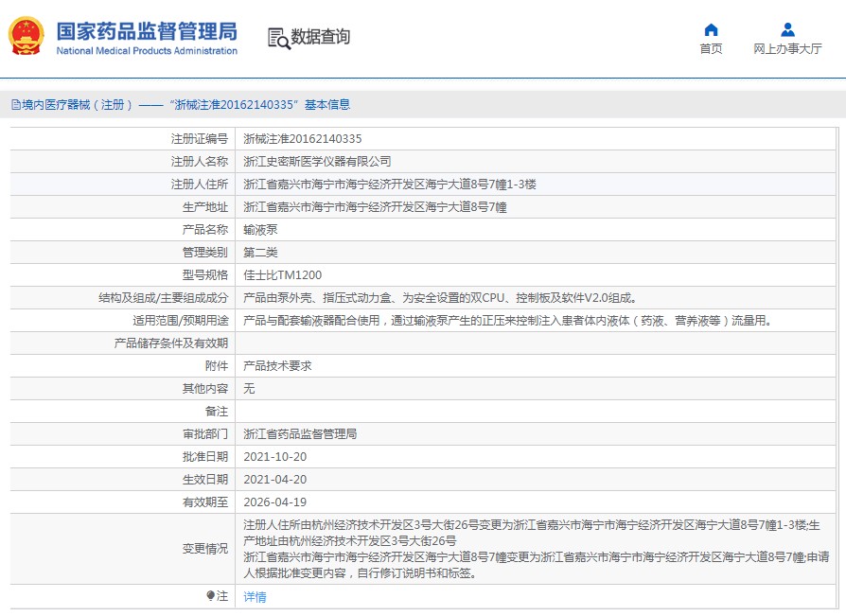Select product name 输液泵
The image size is (846, 616).
click(x=260, y=229)
